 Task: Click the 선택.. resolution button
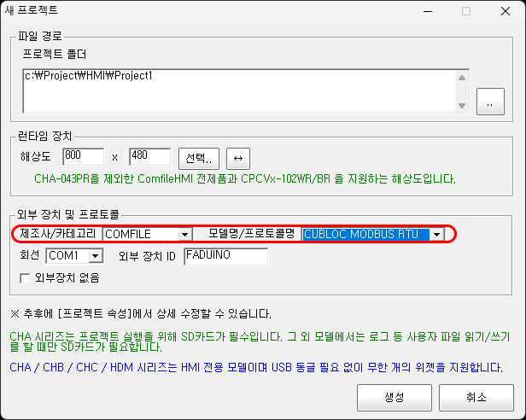click(200, 158)
